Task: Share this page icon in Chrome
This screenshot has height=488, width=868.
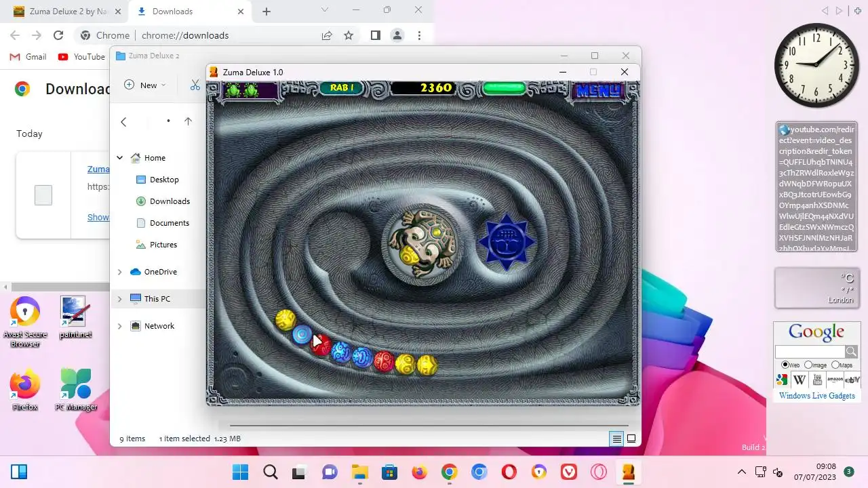Action: tap(327, 35)
